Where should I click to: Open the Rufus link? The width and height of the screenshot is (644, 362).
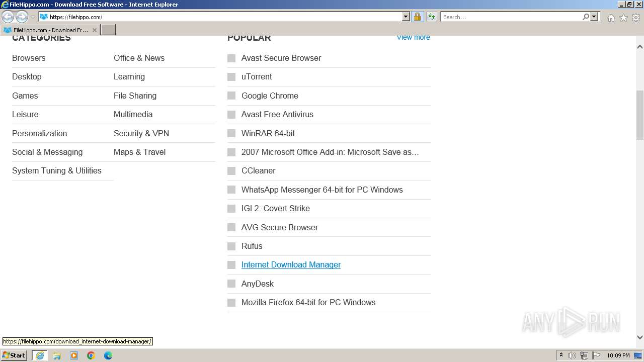(x=252, y=246)
